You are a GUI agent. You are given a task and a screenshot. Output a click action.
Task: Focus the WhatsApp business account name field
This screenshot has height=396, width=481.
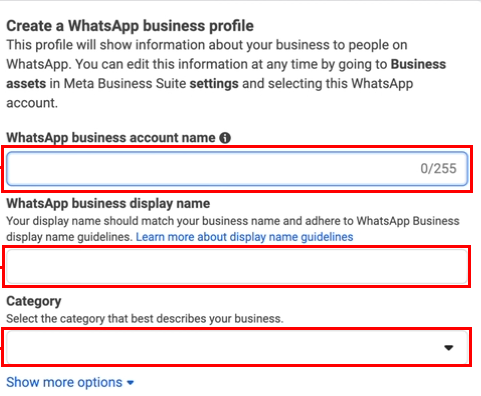(237, 169)
